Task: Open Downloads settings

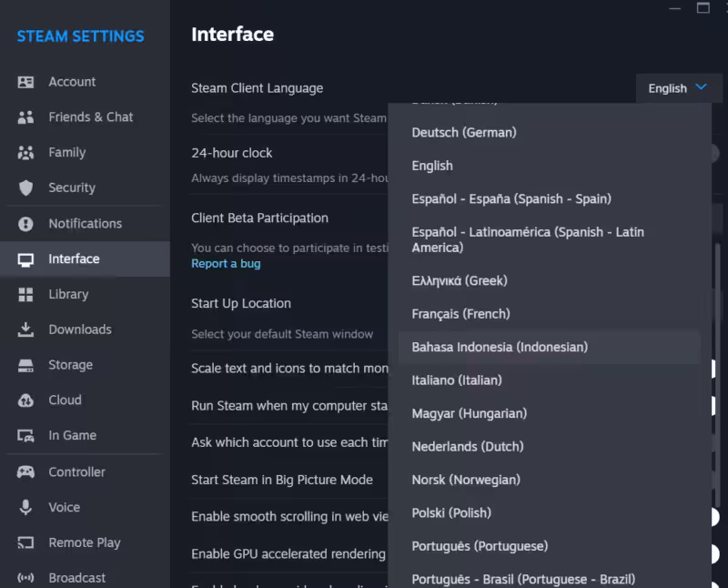Action: coord(85,329)
